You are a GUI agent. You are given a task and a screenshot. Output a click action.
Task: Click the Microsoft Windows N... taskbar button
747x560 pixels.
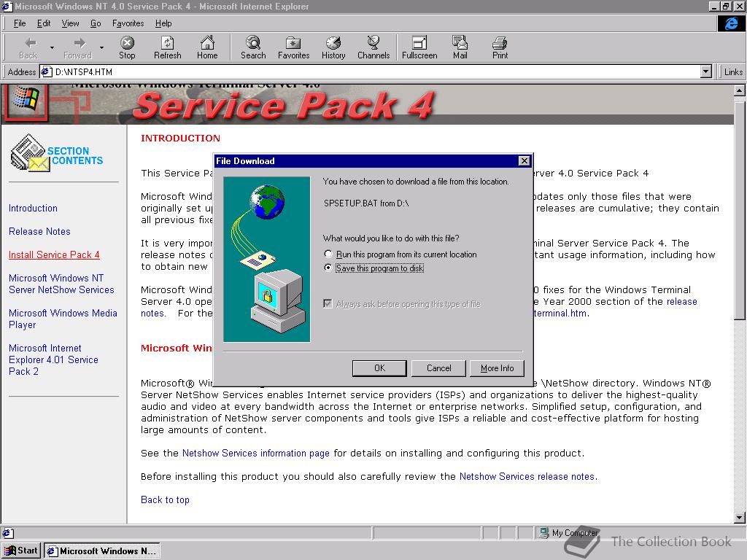pyautogui.click(x=102, y=551)
